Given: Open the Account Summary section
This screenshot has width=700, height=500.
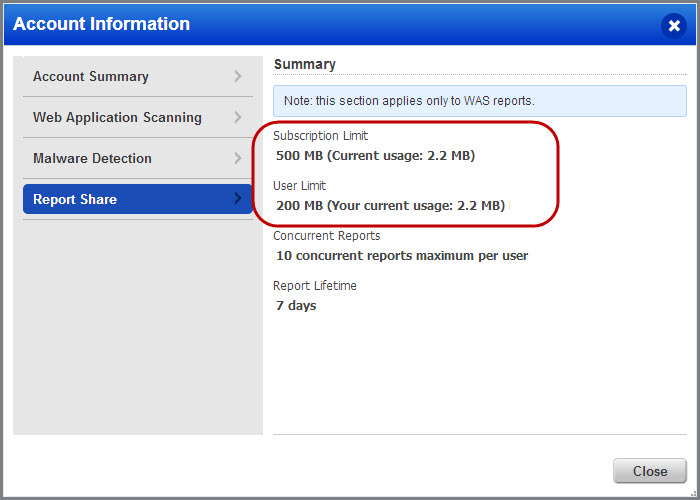Looking at the screenshot, I should tap(138, 76).
